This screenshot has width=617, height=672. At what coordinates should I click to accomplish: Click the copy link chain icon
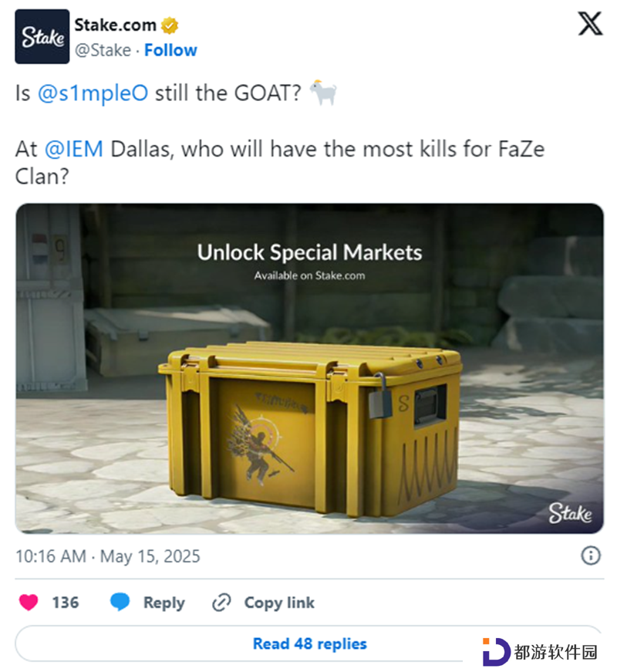(221, 603)
